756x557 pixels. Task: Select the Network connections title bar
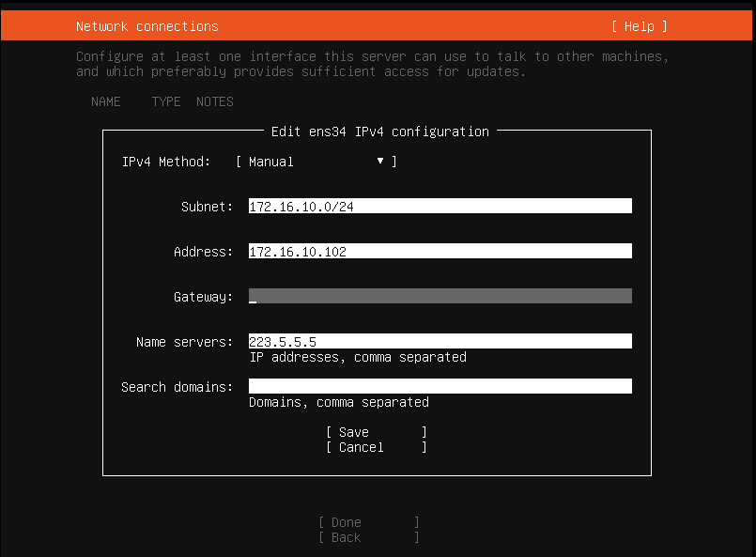click(x=147, y=25)
